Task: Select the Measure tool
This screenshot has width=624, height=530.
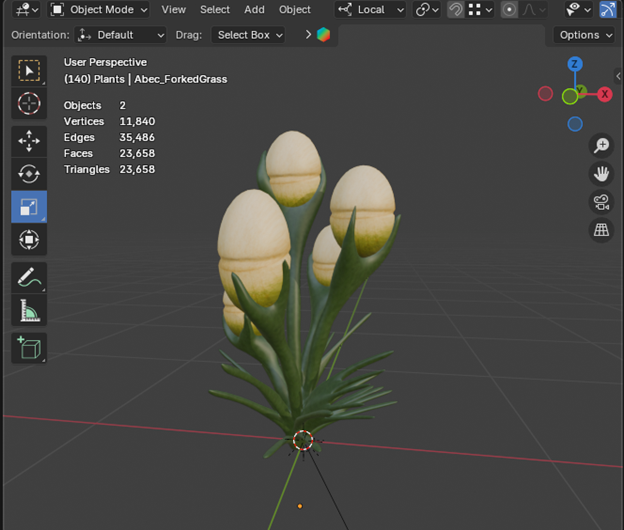Action: click(29, 311)
